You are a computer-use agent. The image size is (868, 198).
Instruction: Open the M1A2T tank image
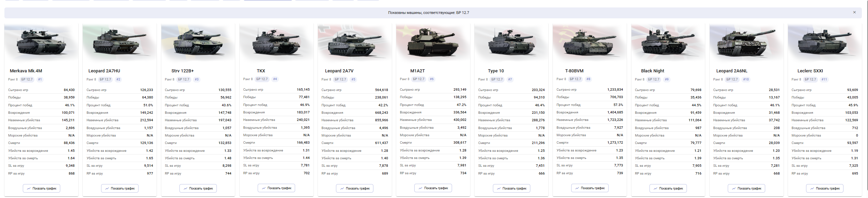(433, 42)
